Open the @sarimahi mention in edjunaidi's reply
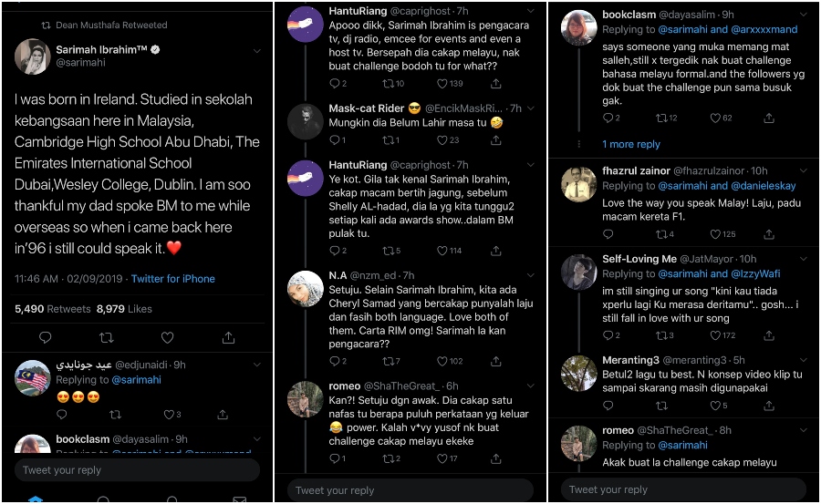 pyautogui.click(x=135, y=380)
